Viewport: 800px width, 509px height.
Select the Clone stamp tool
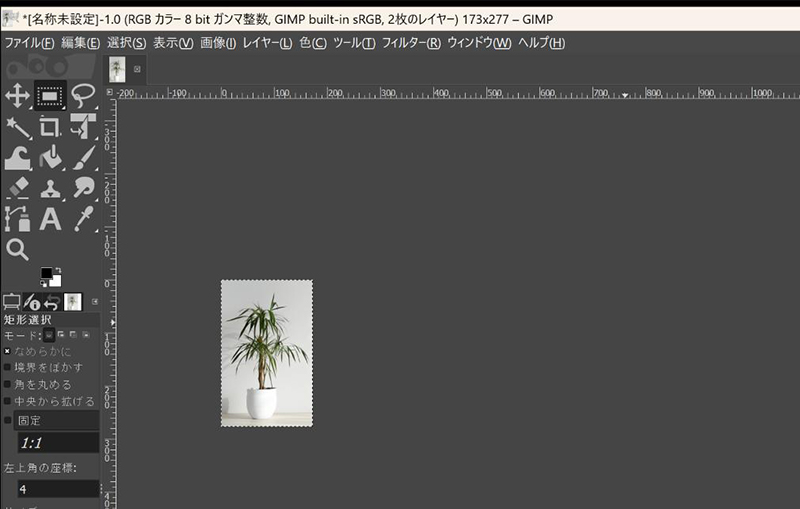click(x=50, y=189)
